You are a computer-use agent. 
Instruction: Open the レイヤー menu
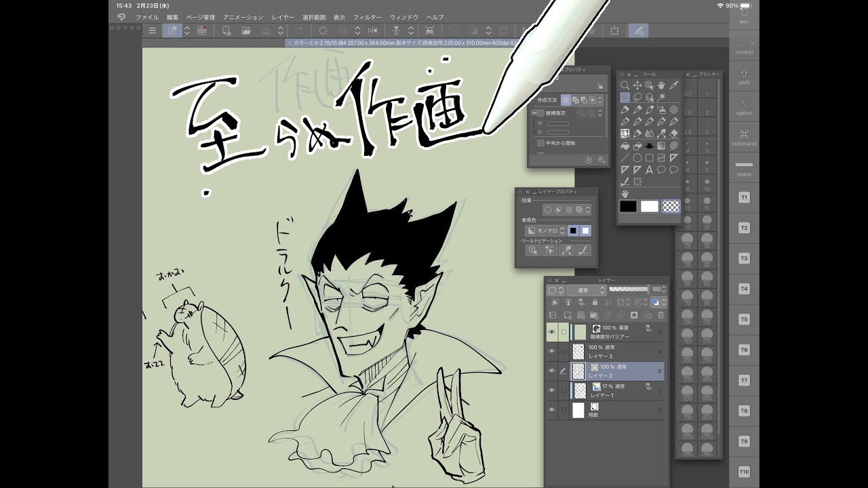pyautogui.click(x=283, y=17)
